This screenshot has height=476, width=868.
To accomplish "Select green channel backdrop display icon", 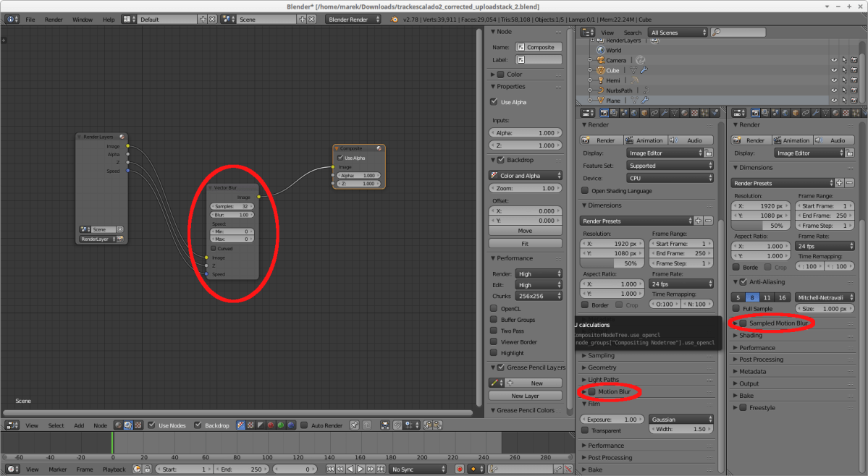I will click(x=281, y=425).
